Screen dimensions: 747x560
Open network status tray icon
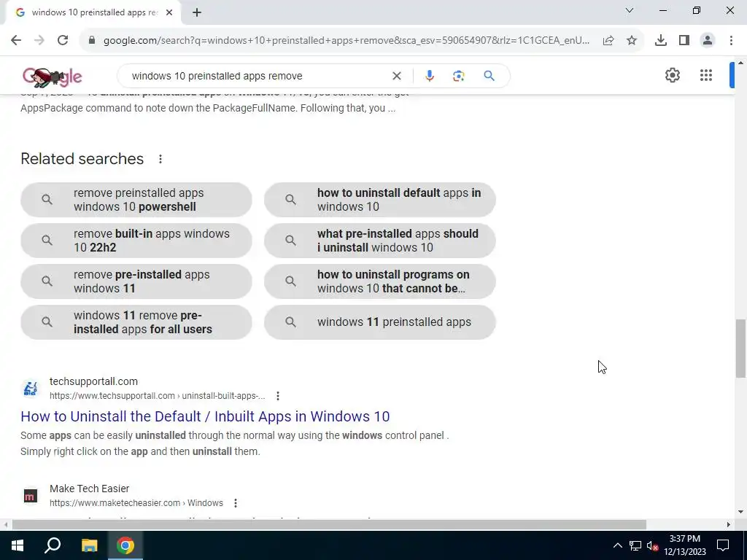coord(635,545)
